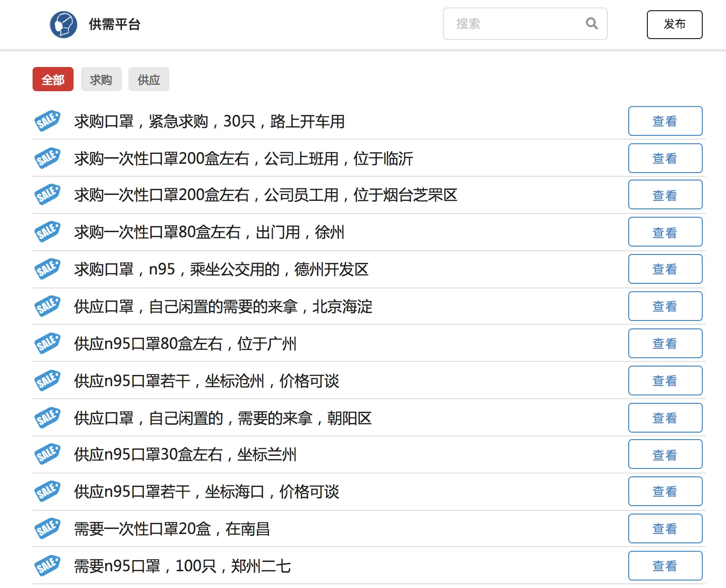Click SALE tag icon beside 坐标兰州 post

[x=47, y=454]
